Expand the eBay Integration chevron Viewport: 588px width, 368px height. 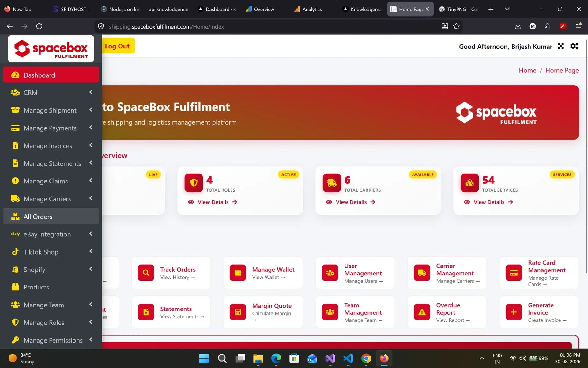[91, 234]
